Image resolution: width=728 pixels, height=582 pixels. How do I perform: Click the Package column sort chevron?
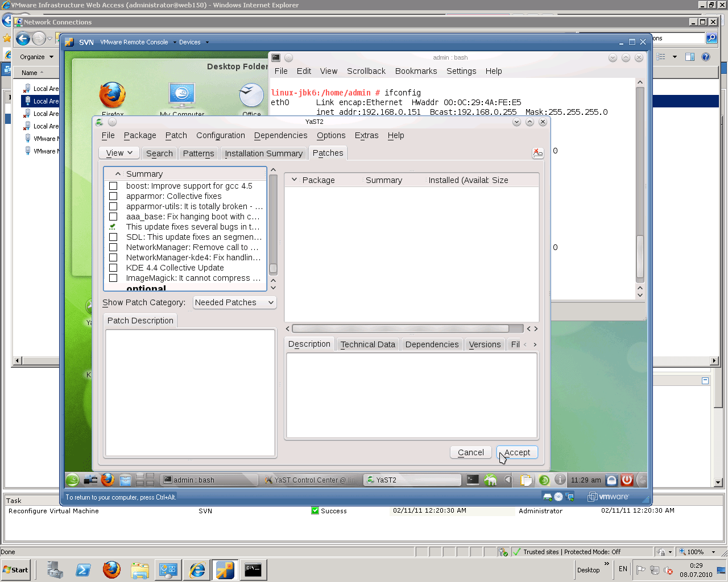click(x=294, y=180)
